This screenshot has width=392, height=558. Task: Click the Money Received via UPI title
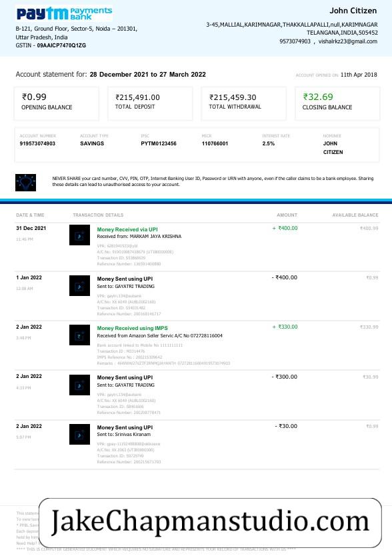pyautogui.click(x=127, y=229)
